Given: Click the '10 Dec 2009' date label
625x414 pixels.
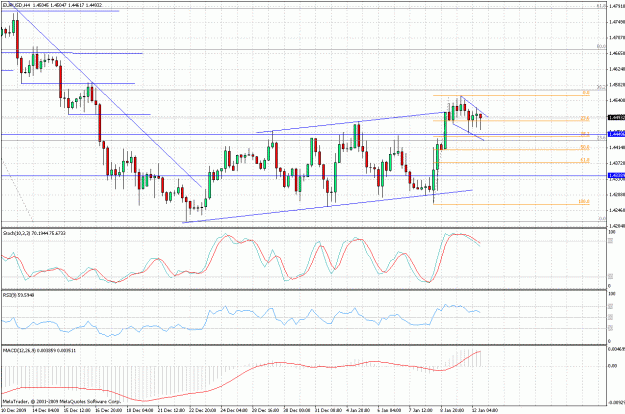Looking at the screenshot, I should 14,410.
